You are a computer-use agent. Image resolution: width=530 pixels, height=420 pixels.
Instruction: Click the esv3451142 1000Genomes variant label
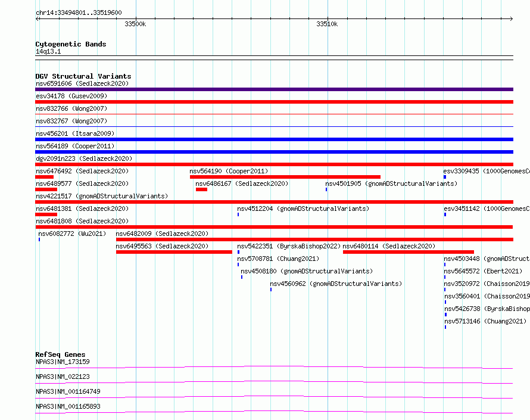487,209
